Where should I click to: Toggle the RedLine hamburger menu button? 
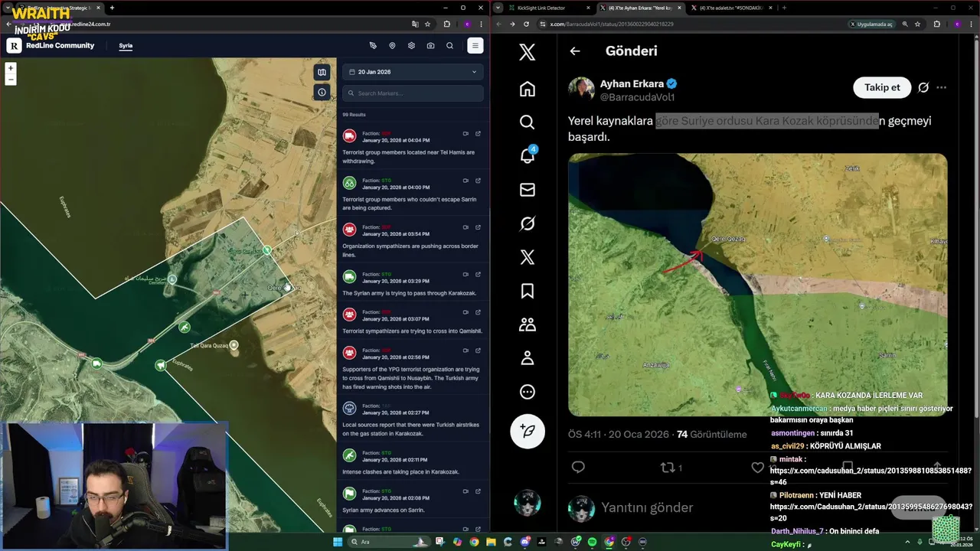pos(475,46)
